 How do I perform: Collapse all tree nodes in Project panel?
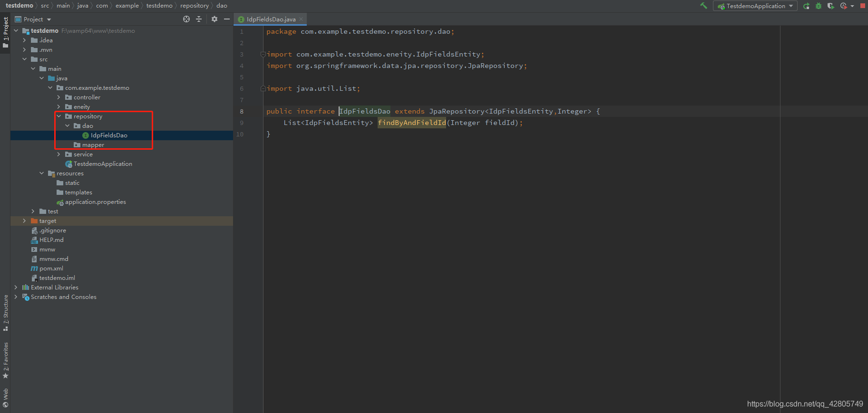(x=199, y=19)
